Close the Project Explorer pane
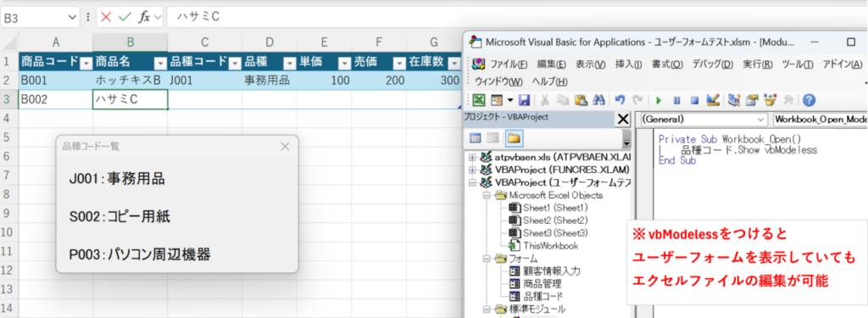Screen dimensions: 868x318 [623, 119]
